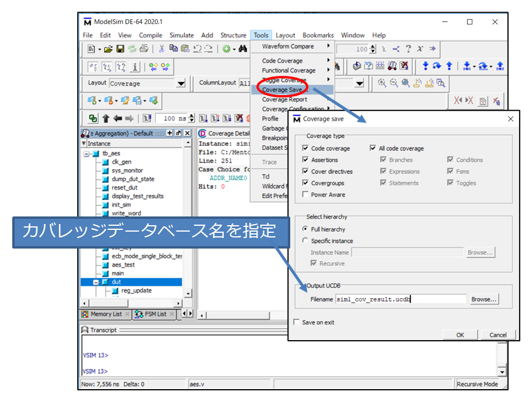Open the green Add icon dropdown arrow

coord(234,50)
